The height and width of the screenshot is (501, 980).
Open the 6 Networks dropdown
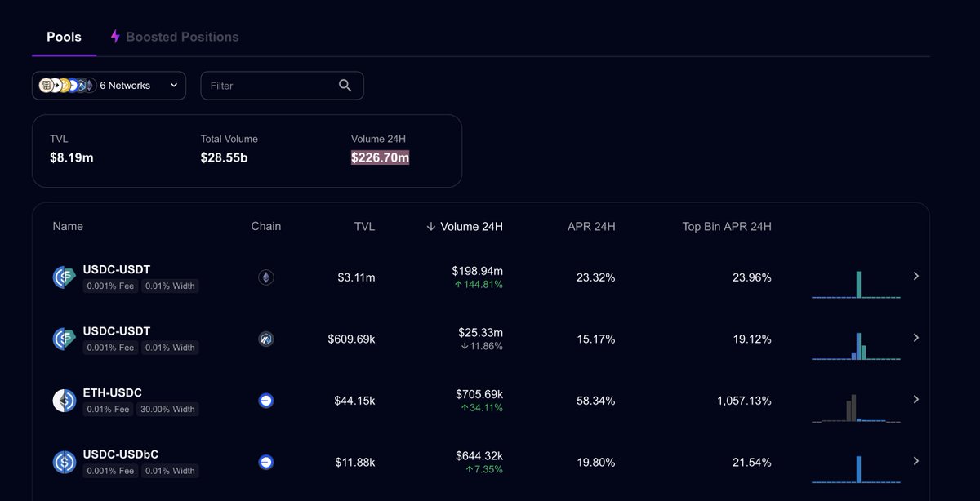(109, 86)
